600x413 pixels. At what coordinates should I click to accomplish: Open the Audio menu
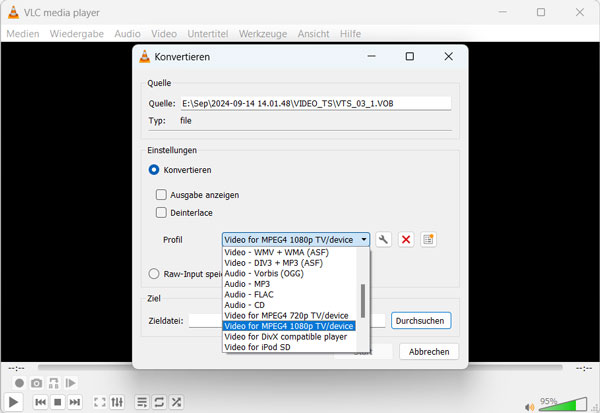(x=127, y=34)
